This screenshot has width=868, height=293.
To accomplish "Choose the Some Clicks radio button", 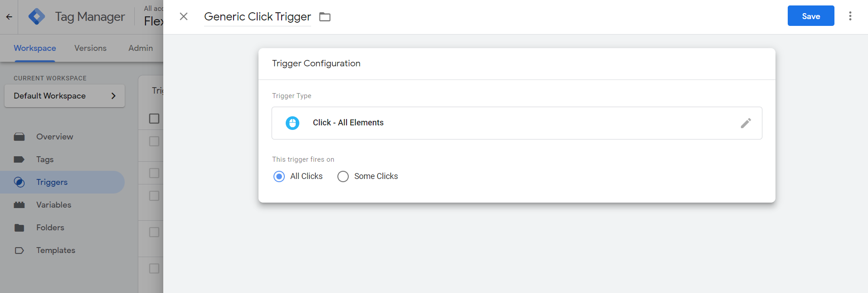I will pyautogui.click(x=343, y=176).
